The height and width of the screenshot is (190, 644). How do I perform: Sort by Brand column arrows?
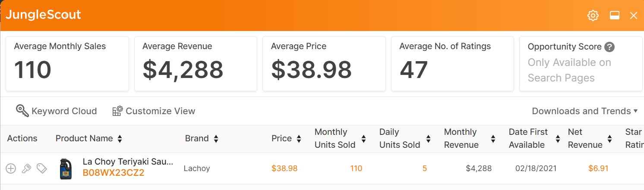coord(216,139)
